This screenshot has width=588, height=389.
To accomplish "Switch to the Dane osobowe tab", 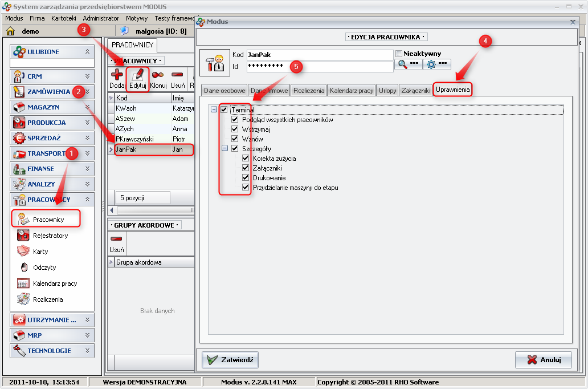I will [x=224, y=90].
